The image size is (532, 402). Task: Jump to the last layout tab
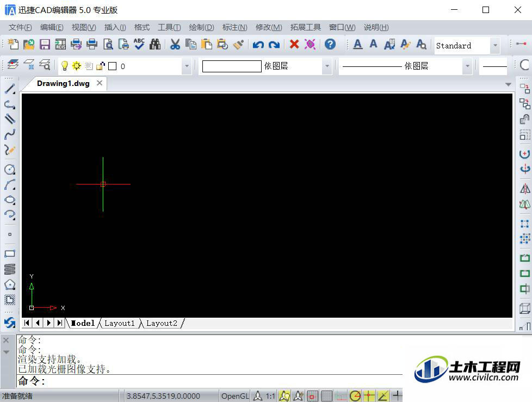pyautogui.click(x=60, y=323)
